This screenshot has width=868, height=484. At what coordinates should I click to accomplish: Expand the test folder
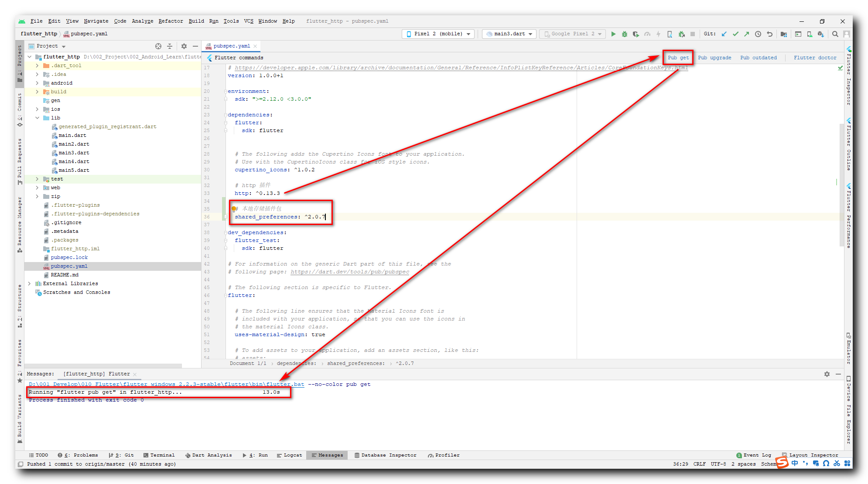[37, 179]
